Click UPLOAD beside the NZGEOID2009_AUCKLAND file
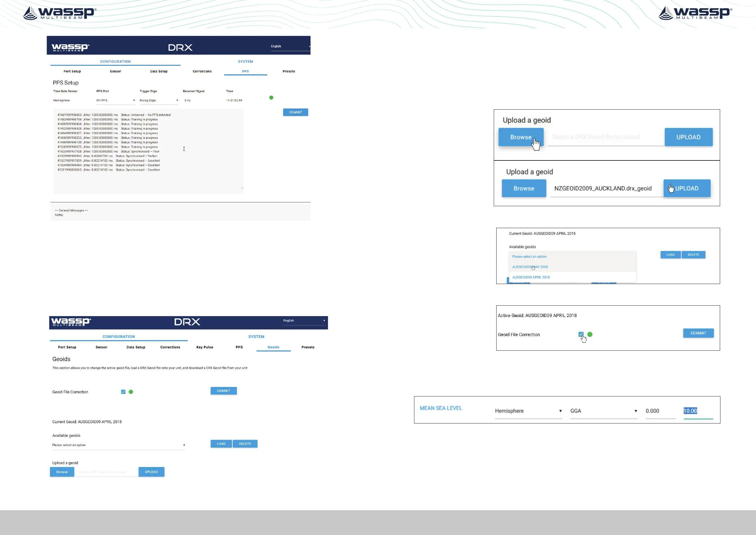Viewport: 756px width, 535px height. click(x=686, y=188)
